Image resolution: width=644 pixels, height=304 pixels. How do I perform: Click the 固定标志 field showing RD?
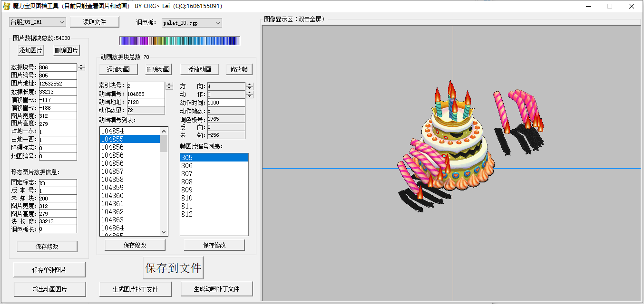pyautogui.click(x=58, y=183)
